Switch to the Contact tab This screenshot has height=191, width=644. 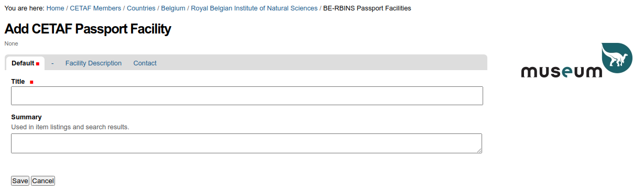[145, 63]
